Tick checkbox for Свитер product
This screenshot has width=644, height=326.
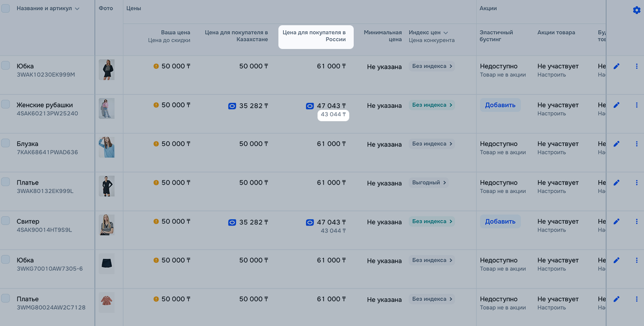point(5,221)
